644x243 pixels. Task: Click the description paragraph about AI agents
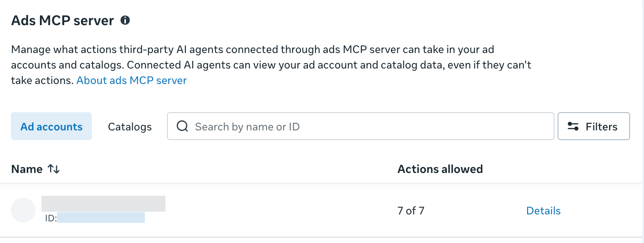271,65
